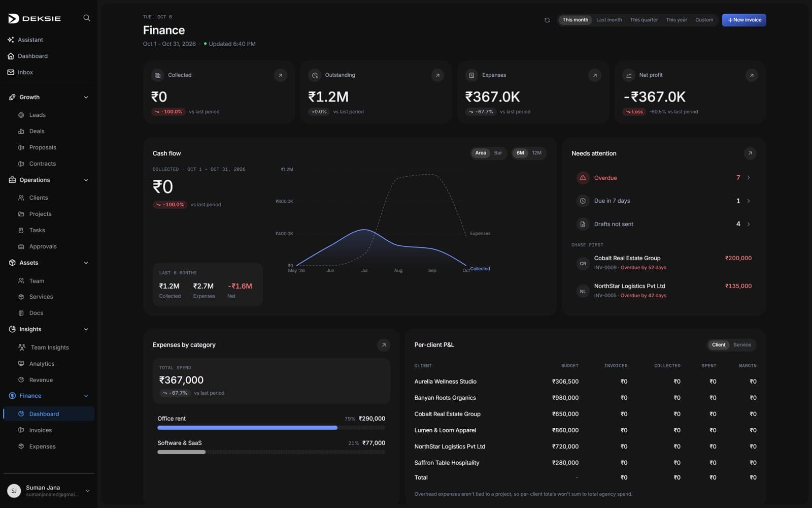This screenshot has height=508, width=812.
Task: Open Net profit card arrow icon
Action: pyautogui.click(x=752, y=75)
